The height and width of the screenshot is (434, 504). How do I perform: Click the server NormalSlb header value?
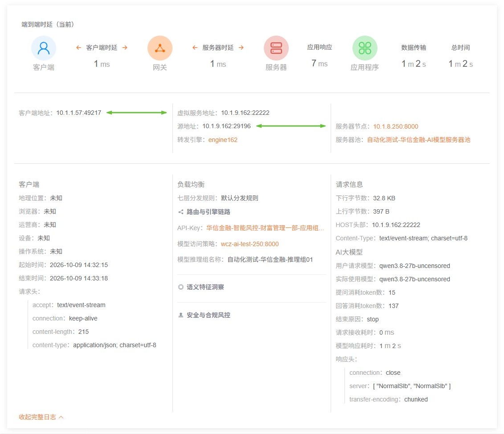click(x=412, y=386)
